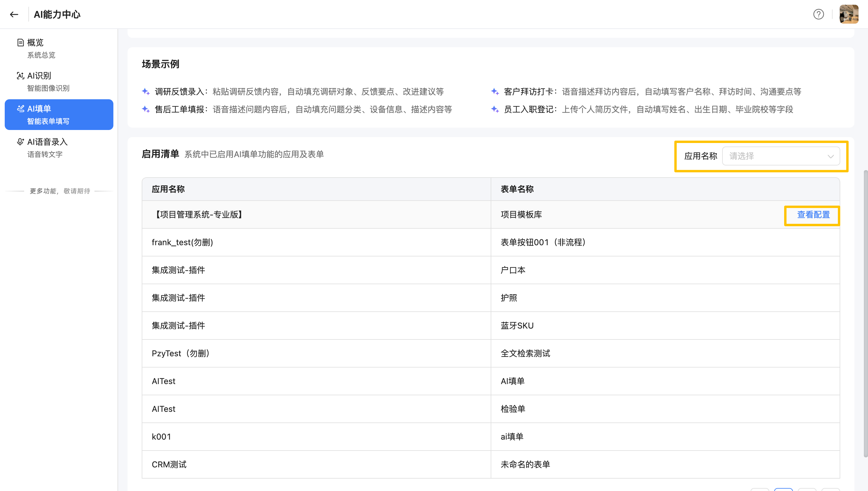This screenshot has width=868, height=491.
Task: Click the dropdown chevron arrow in 应用名称 filter
Action: [830, 157]
